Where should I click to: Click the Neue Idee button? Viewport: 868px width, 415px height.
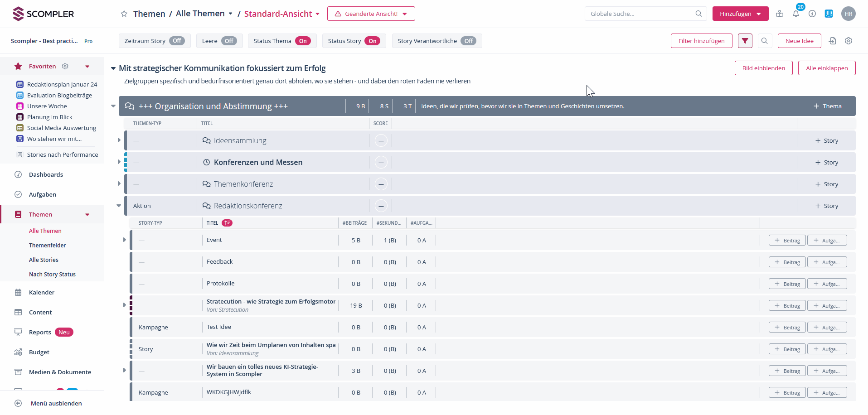[799, 41]
